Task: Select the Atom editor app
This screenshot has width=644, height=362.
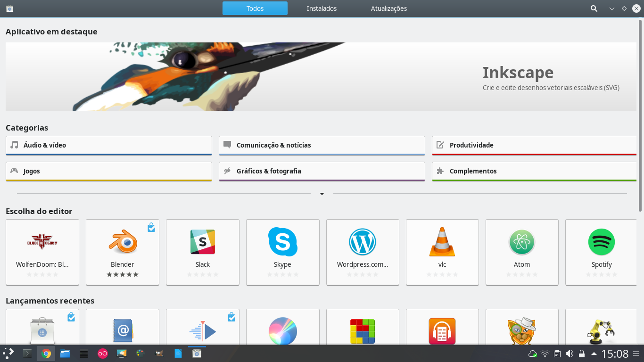Action: click(x=522, y=252)
